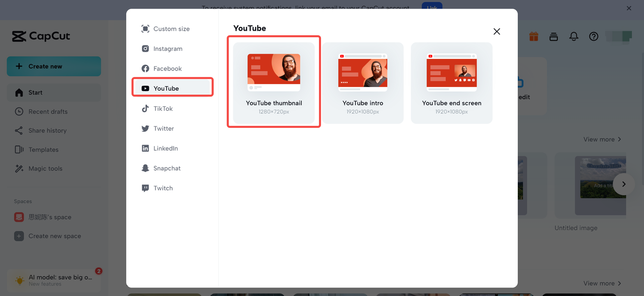
Task: Click the CapCut logo
Action: [x=41, y=36]
